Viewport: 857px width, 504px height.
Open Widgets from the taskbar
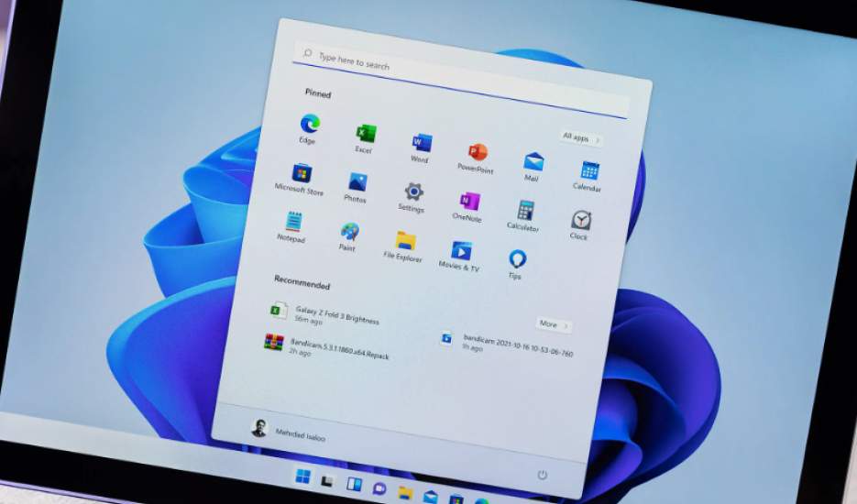click(354, 485)
